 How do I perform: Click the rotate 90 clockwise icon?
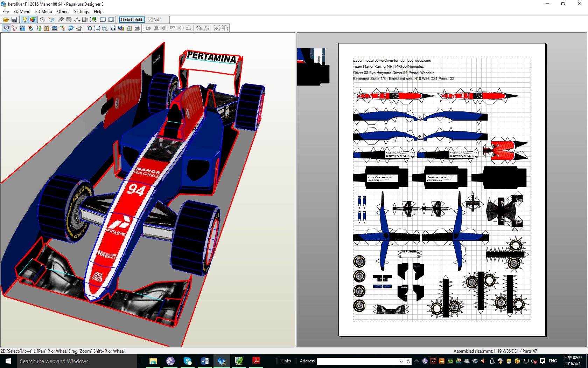tap(207, 28)
